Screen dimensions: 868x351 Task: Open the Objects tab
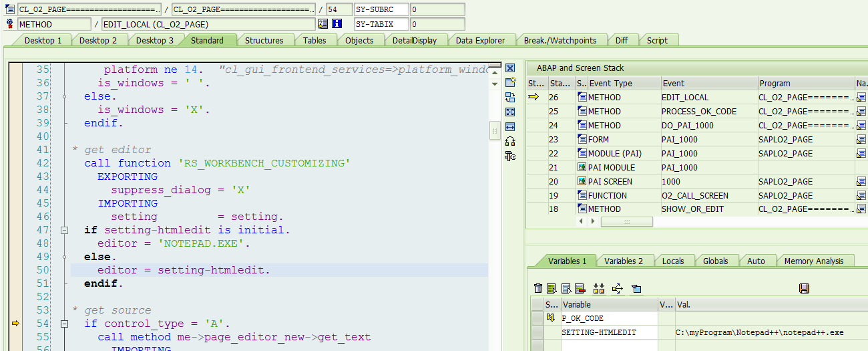pyautogui.click(x=359, y=40)
